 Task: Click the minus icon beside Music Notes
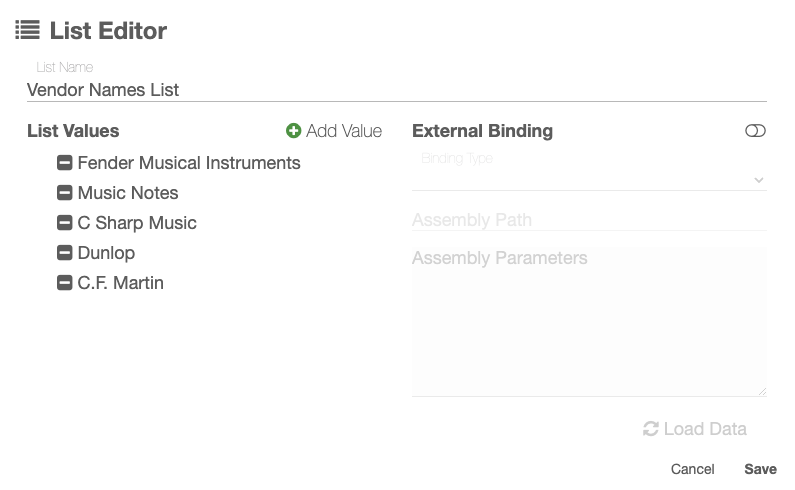pyautogui.click(x=65, y=193)
